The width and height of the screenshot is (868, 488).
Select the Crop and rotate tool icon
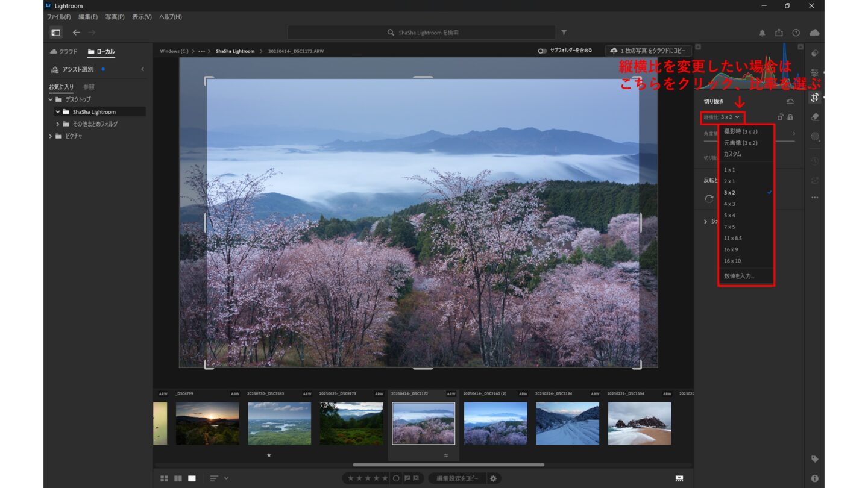pos(815,98)
